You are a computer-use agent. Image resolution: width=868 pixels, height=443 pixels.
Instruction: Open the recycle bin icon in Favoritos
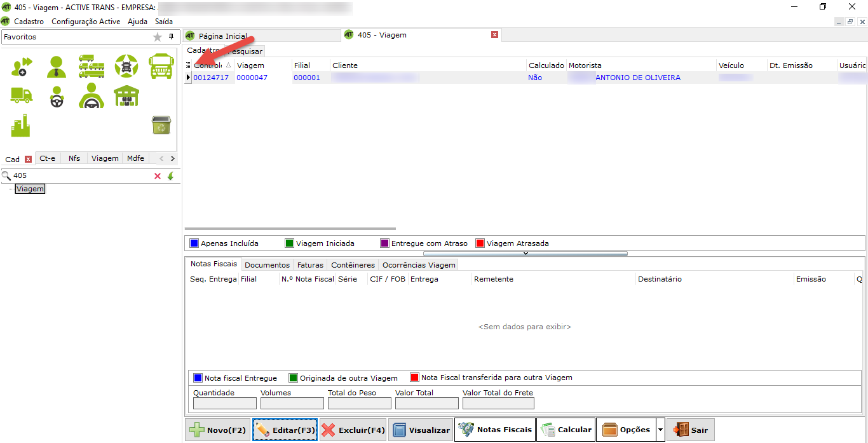(x=161, y=125)
